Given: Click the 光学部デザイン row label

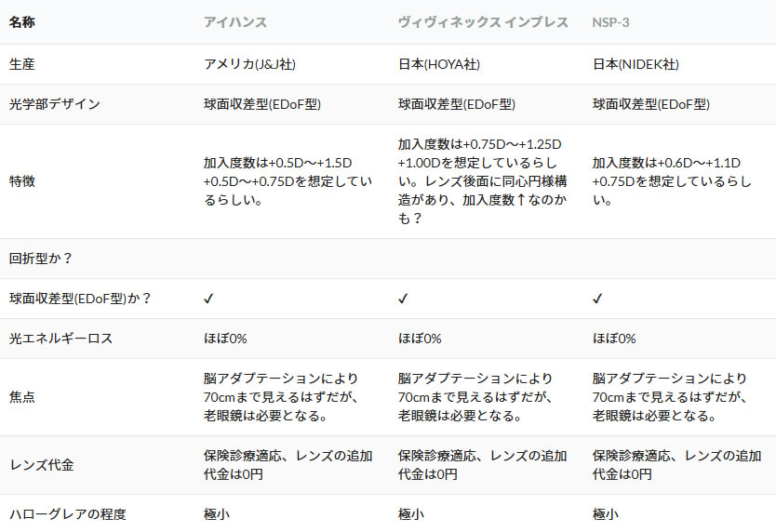Looking at the screenshot, I should [54, 104].
